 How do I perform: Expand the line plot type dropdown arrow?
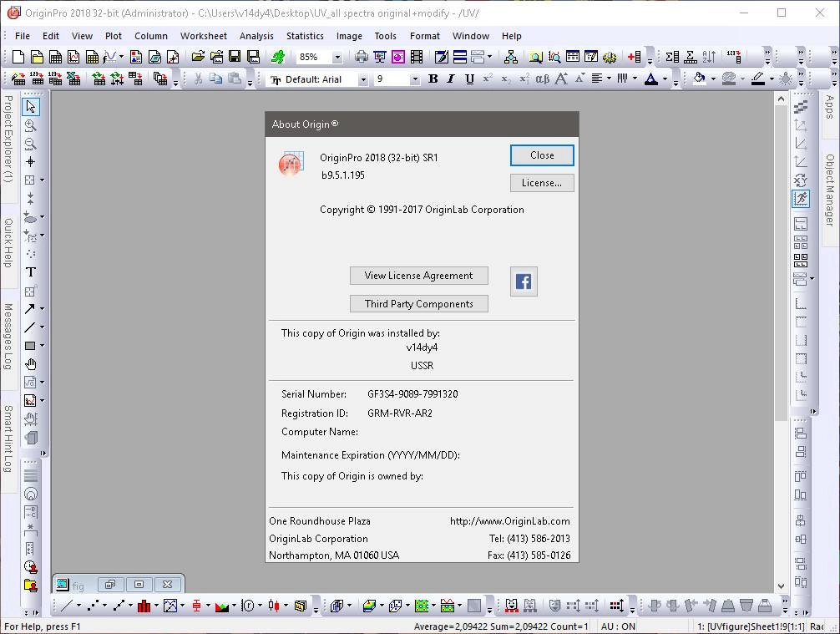[78, 606]
